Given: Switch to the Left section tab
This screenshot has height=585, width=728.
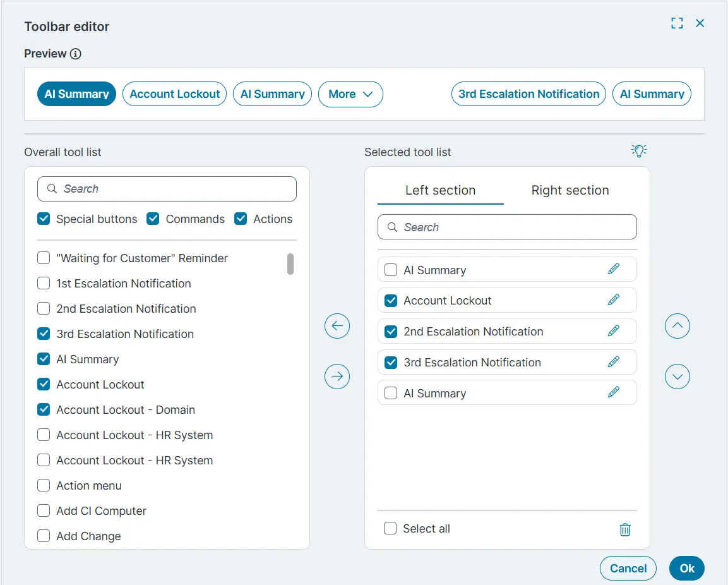Looking at the screenshot, I should [441, 190].
